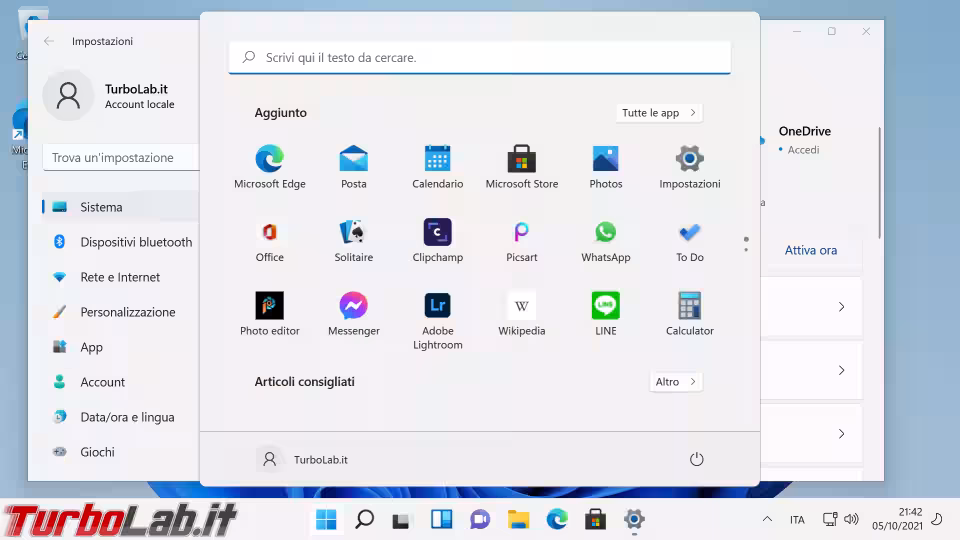Expand the second settings row chevron

[841, 370]
